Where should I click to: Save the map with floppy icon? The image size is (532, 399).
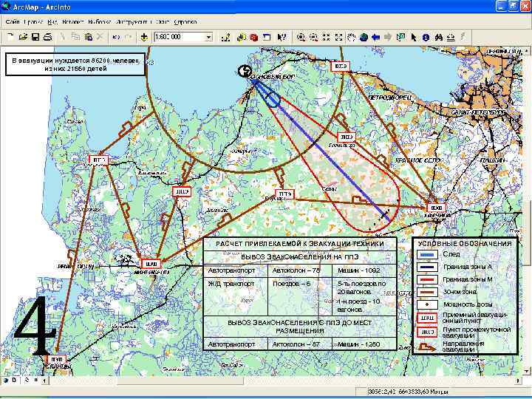pos(35,37)
